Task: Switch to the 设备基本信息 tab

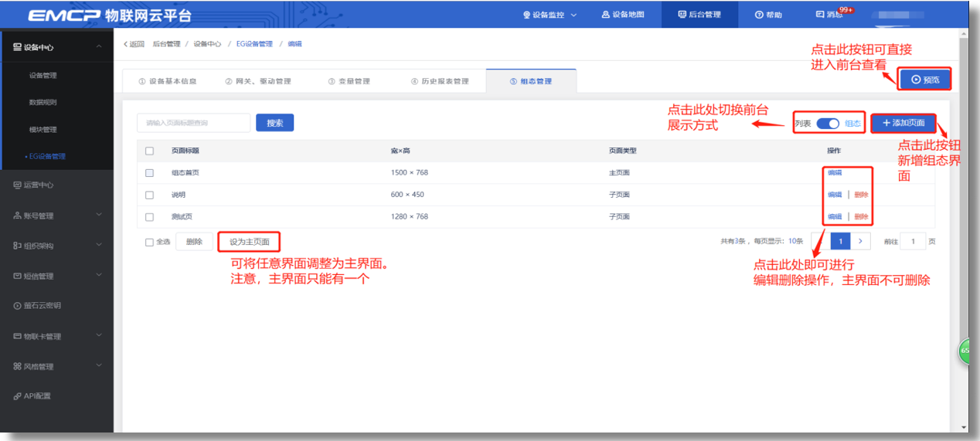Action: click(x=167, y=81)
